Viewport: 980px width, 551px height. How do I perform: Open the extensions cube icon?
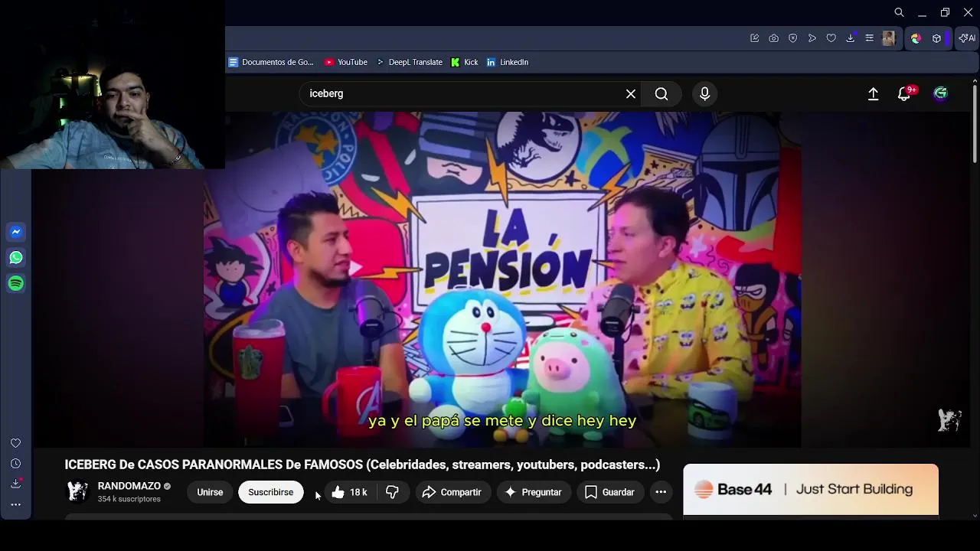[x=936, y=38]
